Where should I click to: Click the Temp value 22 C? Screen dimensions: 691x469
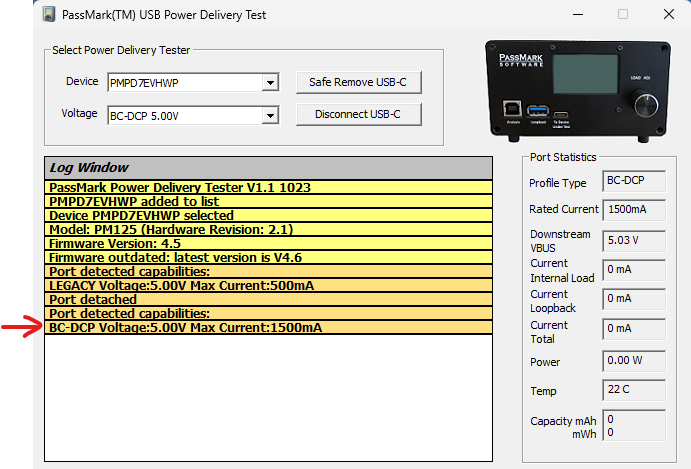pyautogui.click(x=634, y=390)
